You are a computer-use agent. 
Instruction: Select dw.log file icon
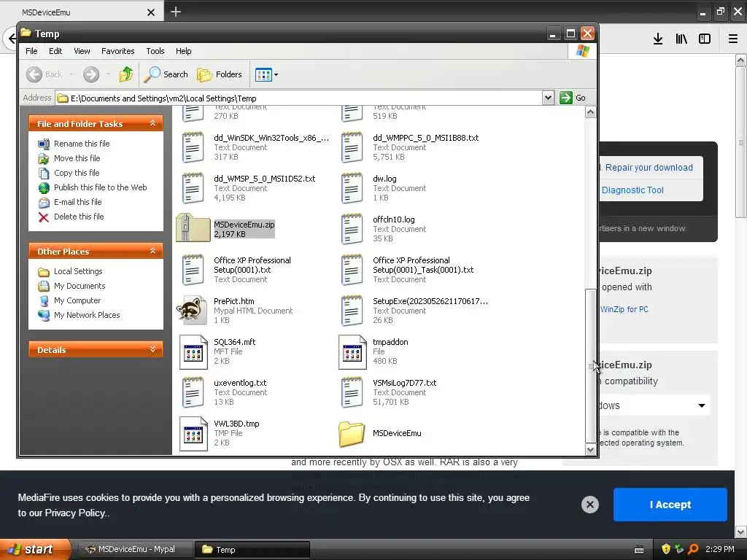pos(352,187)
